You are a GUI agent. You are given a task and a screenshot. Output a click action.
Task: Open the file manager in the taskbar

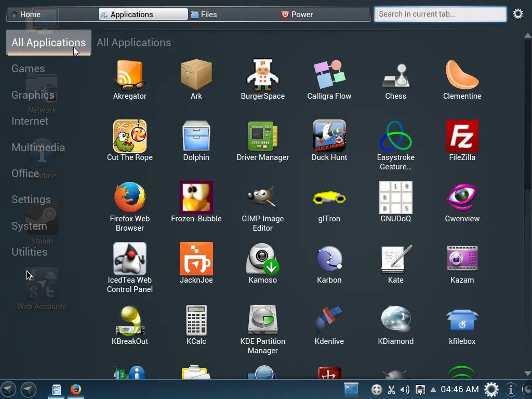pyautogui.click(x=56, y=390)
